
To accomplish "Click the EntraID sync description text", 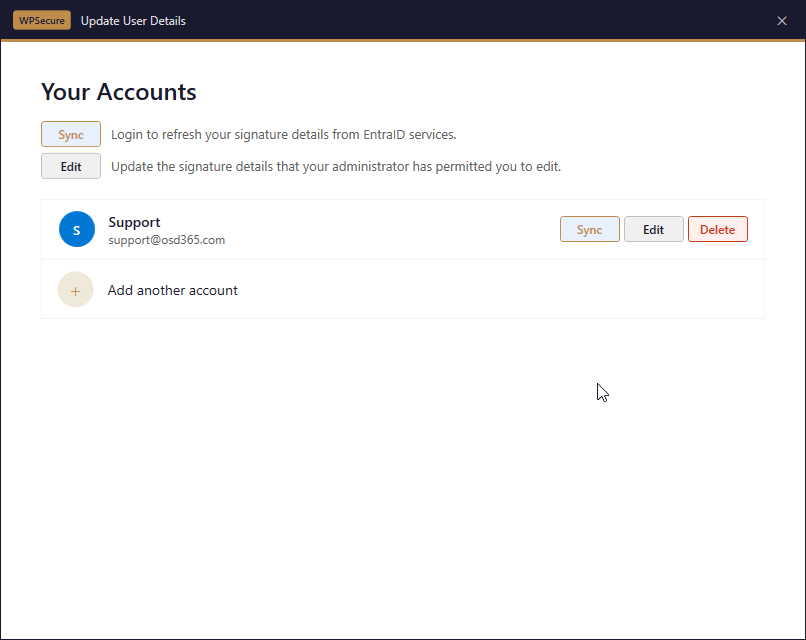I will (283, 135).
